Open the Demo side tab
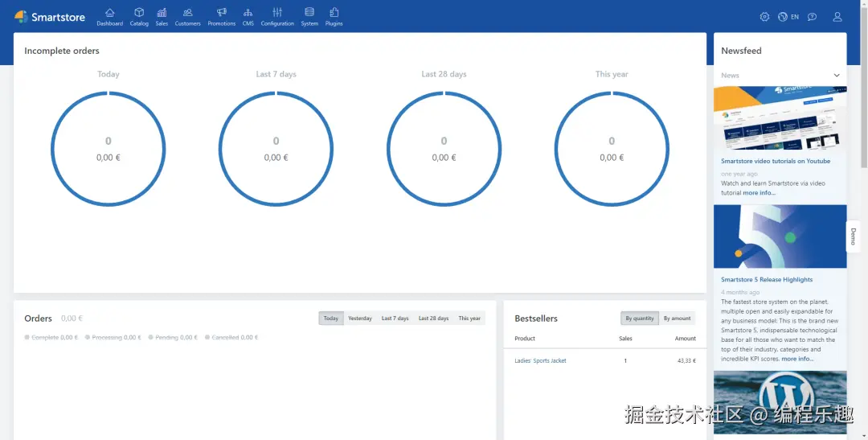The image size is (868, 440). tap(853, 236)
